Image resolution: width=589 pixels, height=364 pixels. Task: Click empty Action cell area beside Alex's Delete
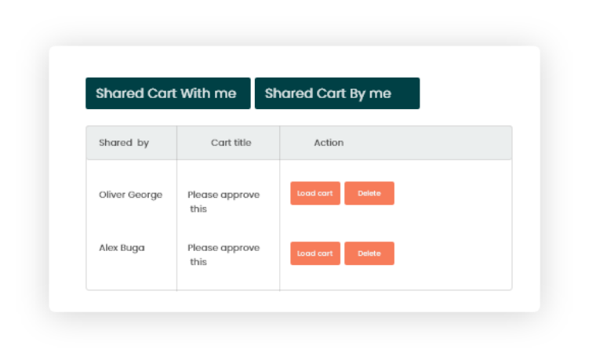pos(453,253)
